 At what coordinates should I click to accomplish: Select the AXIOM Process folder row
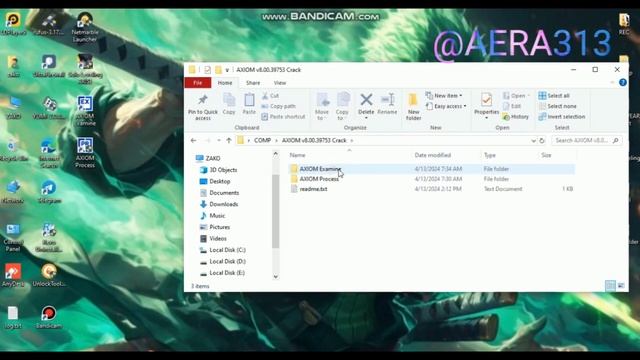tap(432, 179)
